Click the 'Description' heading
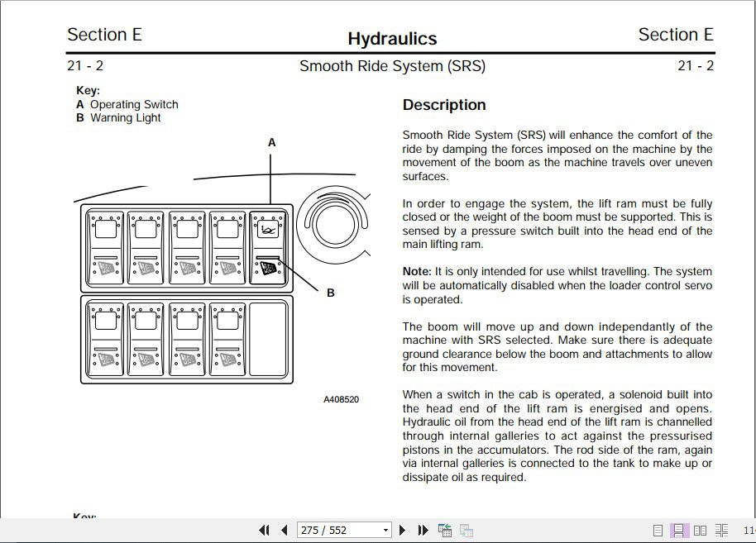This screenshot has width=756, height=543. click(444, 105)
